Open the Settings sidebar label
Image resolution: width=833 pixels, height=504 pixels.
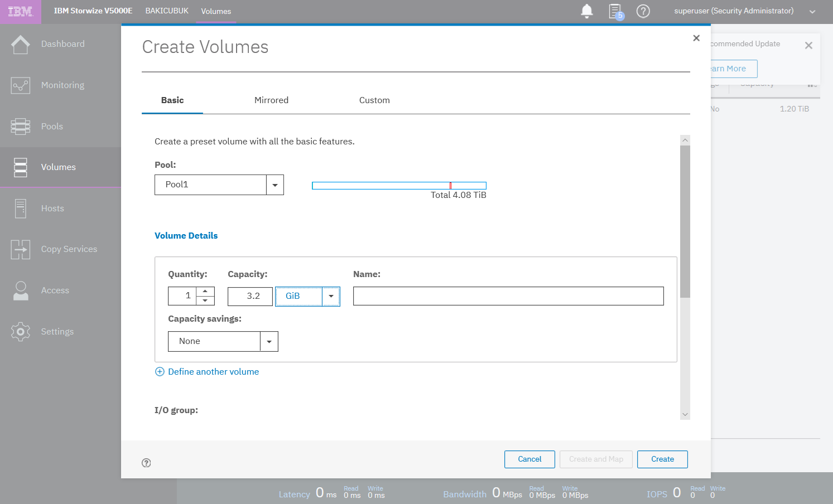pyautogui.click(x=57, y=332)
